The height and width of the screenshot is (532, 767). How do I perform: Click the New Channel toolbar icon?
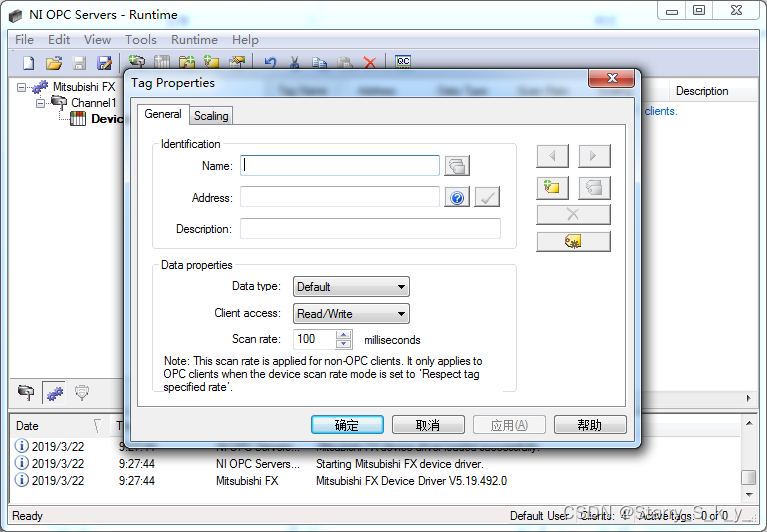tap(136, 62)
